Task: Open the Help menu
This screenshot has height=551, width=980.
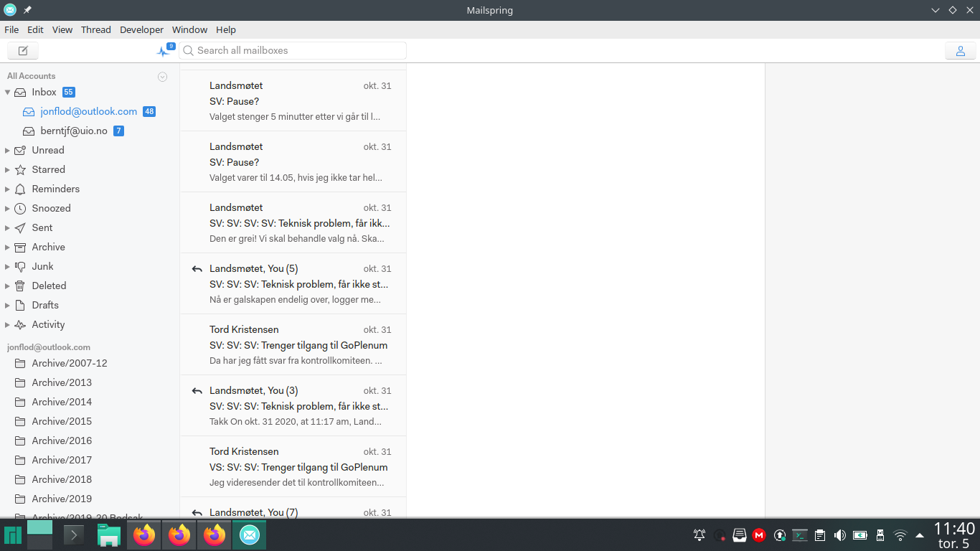Action: click(x=226, y=29)
